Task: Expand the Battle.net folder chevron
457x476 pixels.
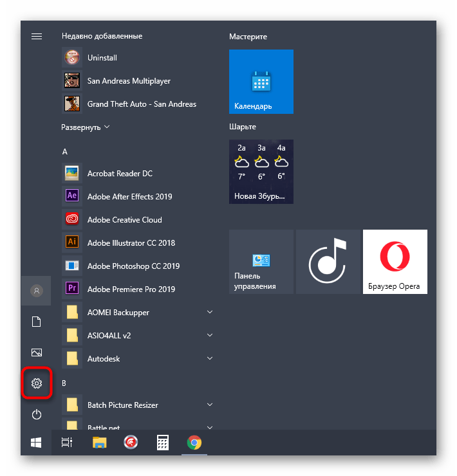Action: click(210, 427)
